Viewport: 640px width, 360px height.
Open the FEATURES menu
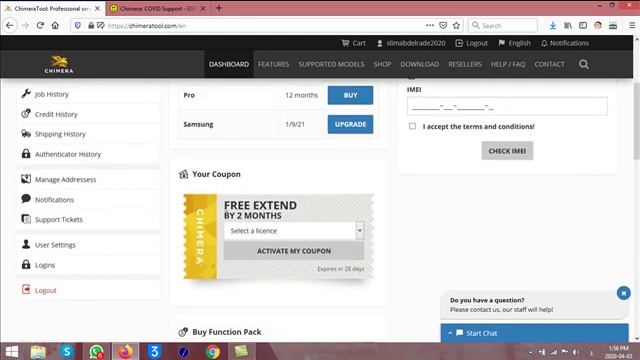[273, 64]
